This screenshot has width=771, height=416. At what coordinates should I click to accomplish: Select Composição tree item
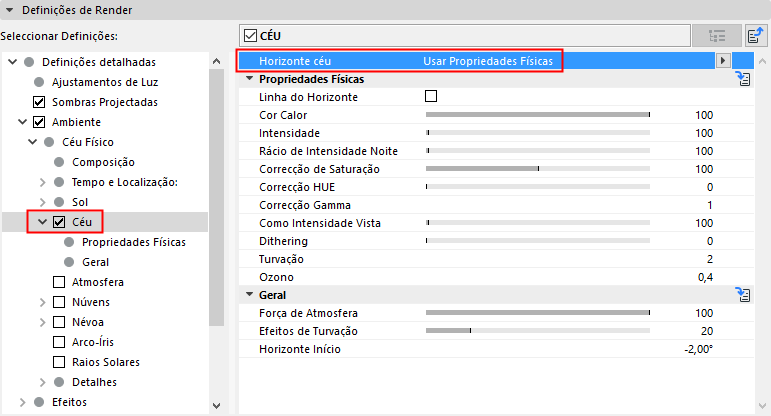click(103, 162)
